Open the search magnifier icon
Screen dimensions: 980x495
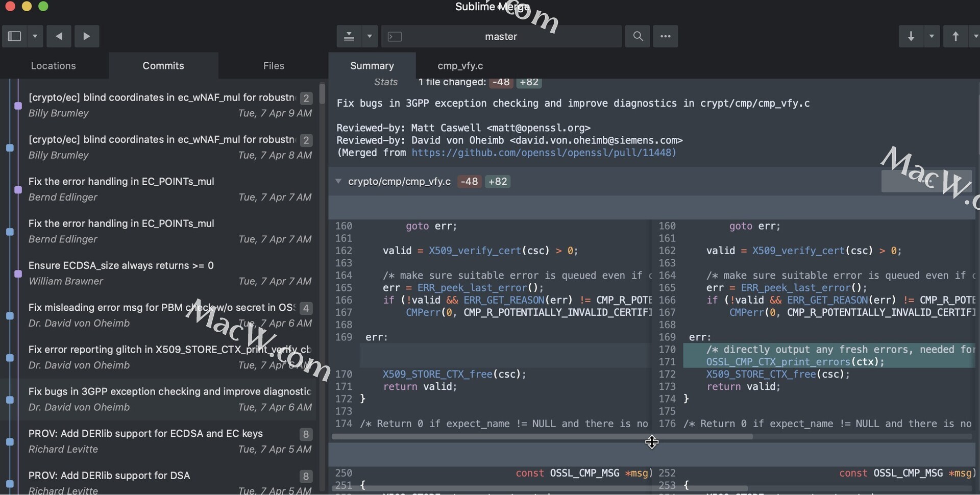click(638, 36)
